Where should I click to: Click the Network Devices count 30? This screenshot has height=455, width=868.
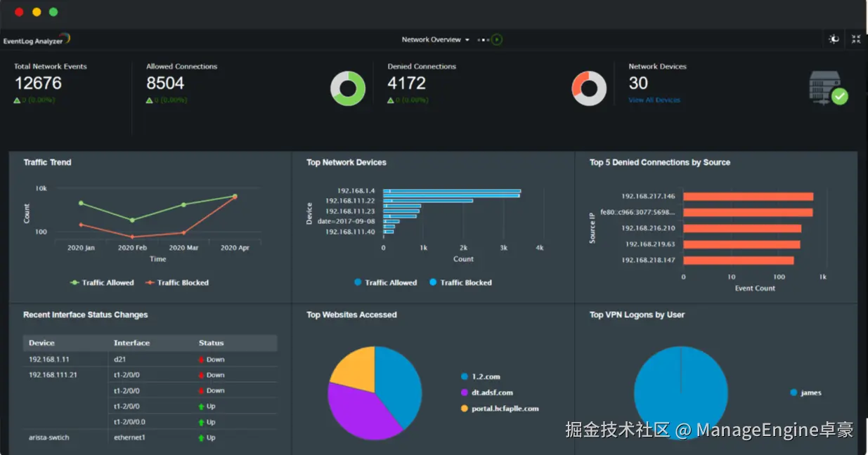[638, 83]
